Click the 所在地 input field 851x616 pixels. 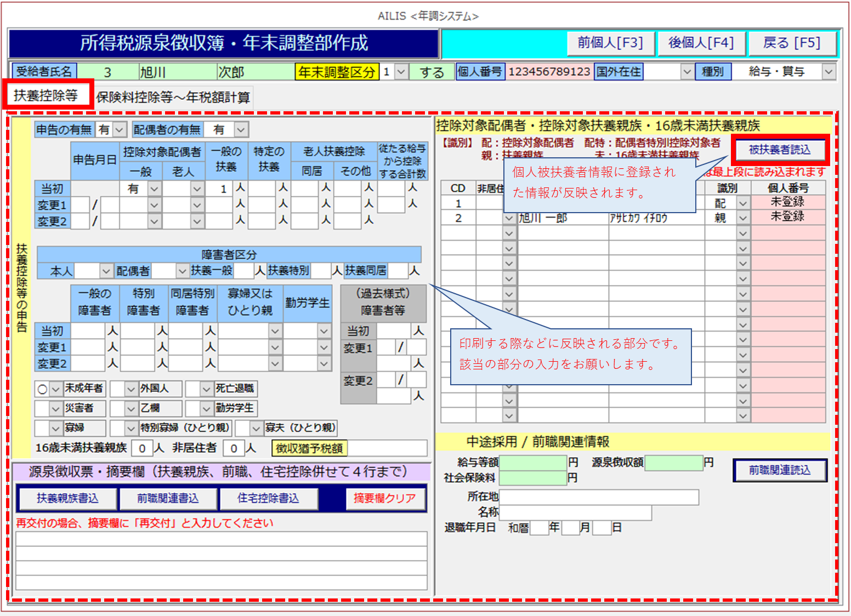(x=599, y=497)
